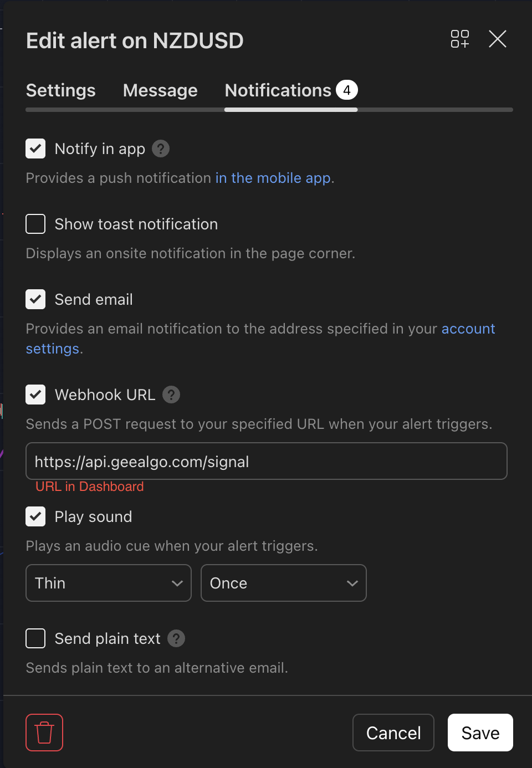Click the alert presets grid icon
532x768 pixels.
point(459,39)
